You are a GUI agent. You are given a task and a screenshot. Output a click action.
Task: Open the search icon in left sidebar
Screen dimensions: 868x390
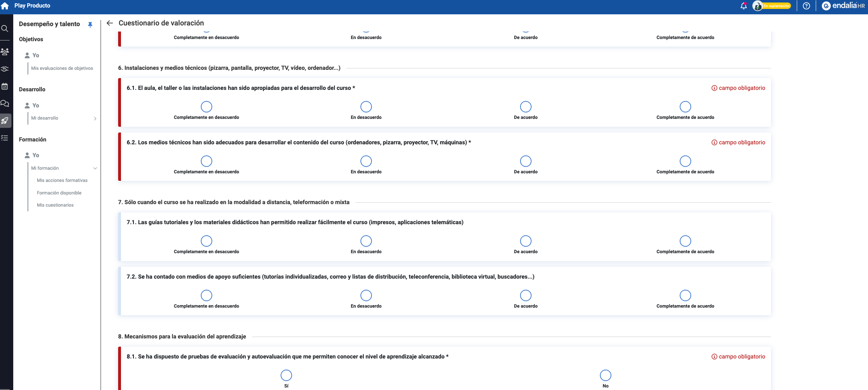coord(5,28)
